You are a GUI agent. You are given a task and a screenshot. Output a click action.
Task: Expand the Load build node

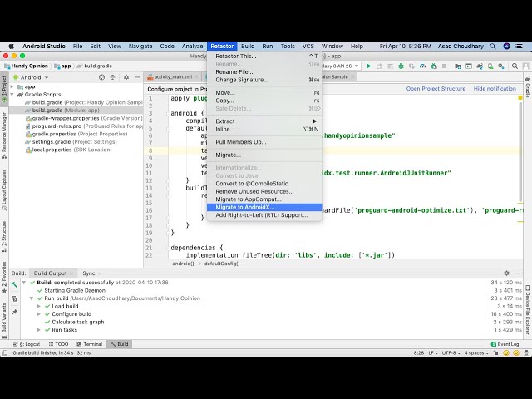[x=39, y=306]
